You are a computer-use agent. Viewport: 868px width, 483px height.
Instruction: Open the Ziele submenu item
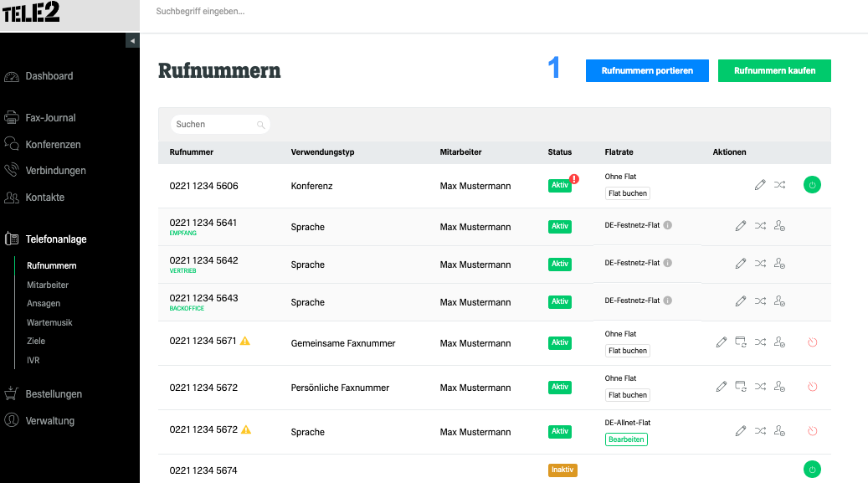coord(36,342)
